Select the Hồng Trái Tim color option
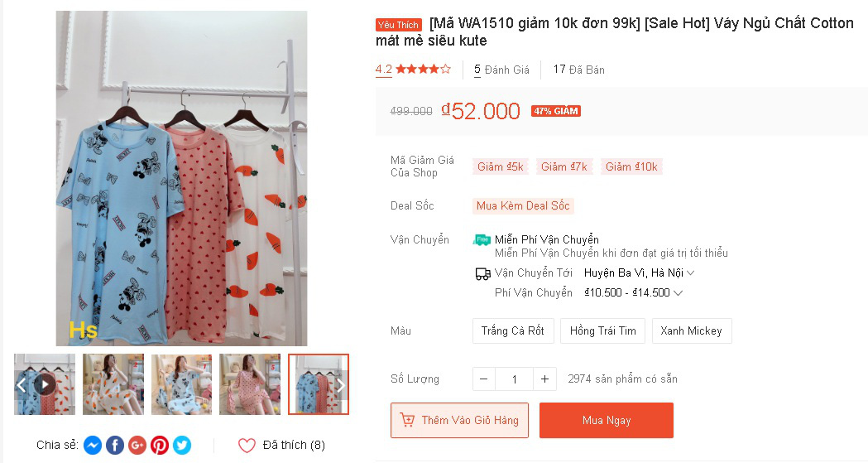 (602, 331)
